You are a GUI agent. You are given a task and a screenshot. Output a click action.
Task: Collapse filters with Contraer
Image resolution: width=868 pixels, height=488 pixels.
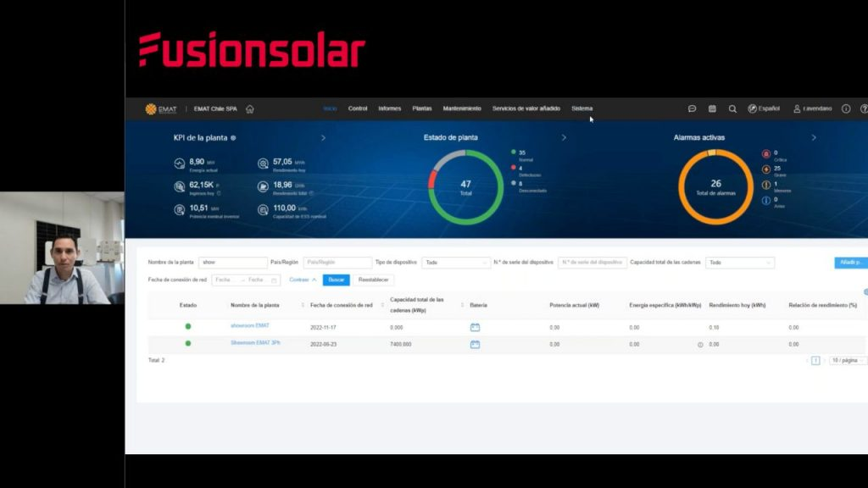coord(303,280)
